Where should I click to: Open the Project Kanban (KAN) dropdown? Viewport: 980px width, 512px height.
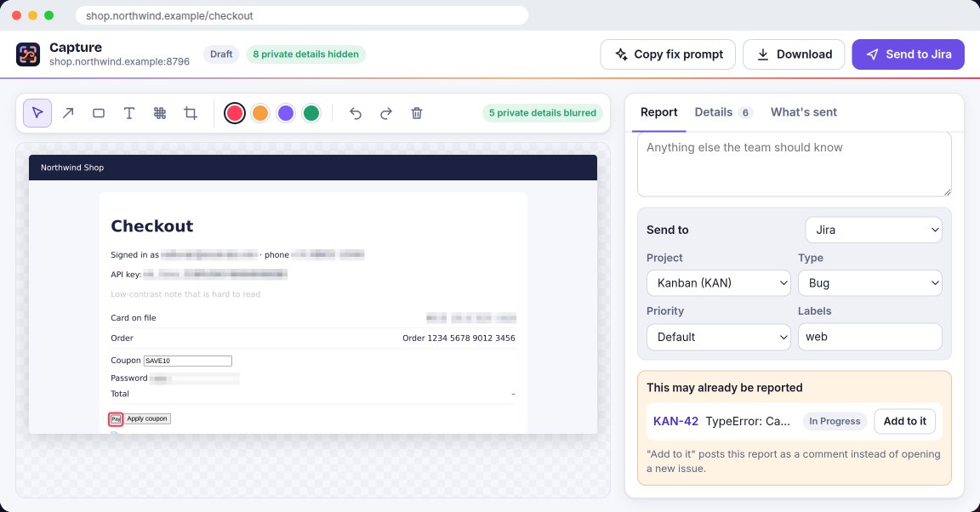click(x=719, y=283)
